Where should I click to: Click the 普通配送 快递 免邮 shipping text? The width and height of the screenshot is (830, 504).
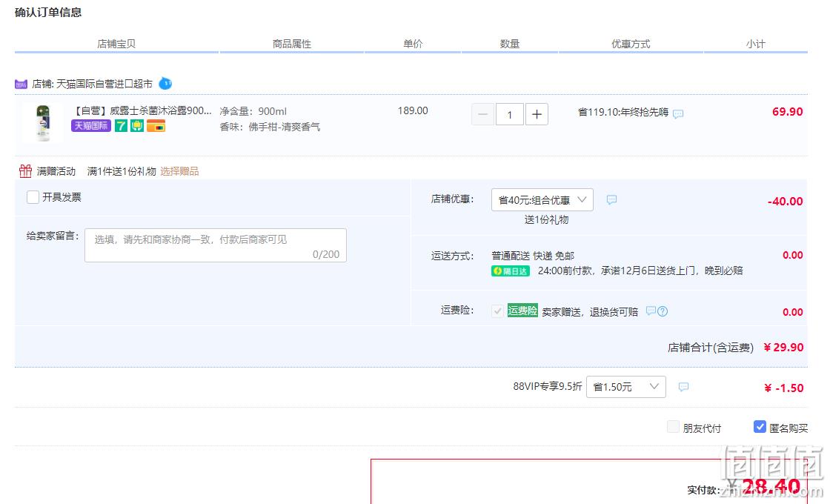pos(533,256)
